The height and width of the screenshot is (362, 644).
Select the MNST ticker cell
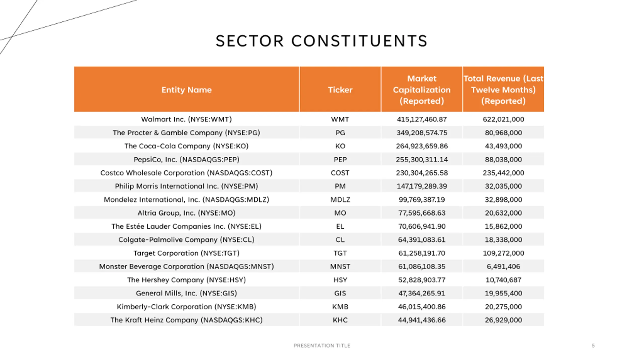coord(340,266)
